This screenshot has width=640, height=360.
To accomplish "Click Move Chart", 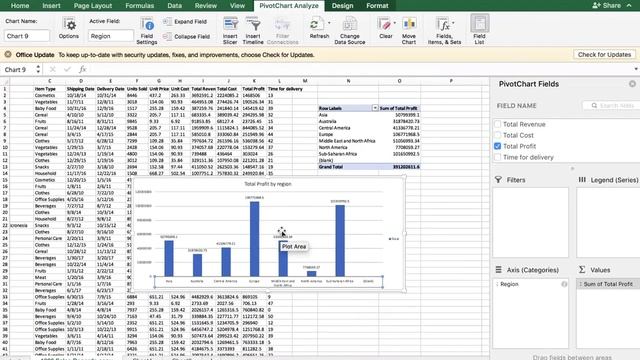I will (x=409, y=31).
